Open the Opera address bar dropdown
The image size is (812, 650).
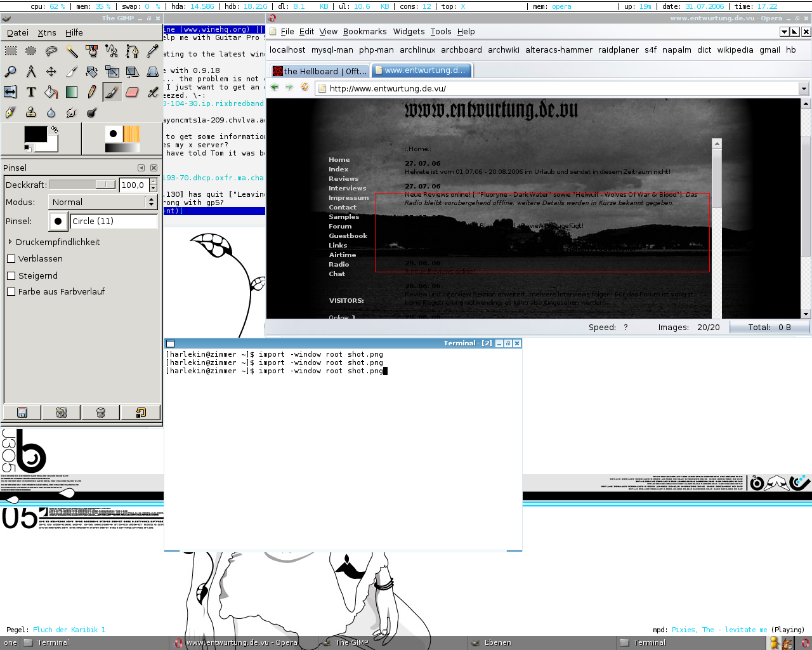(x=804, y=89)
